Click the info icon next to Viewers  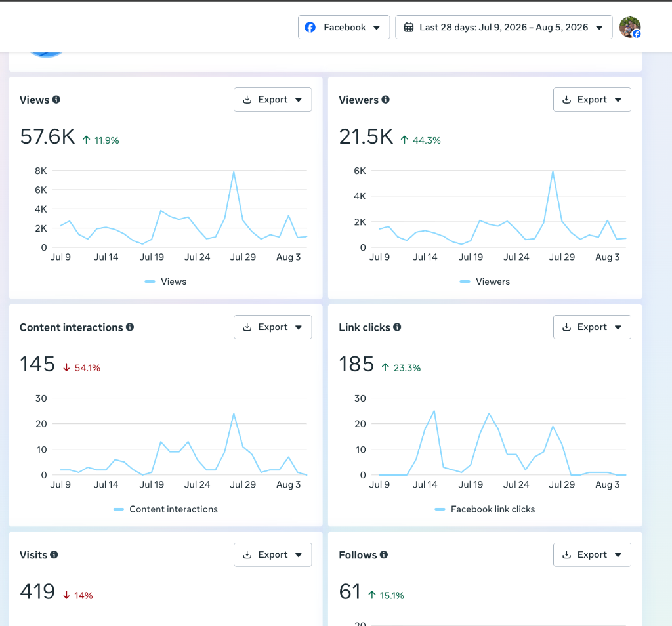(x=386, y=99)
